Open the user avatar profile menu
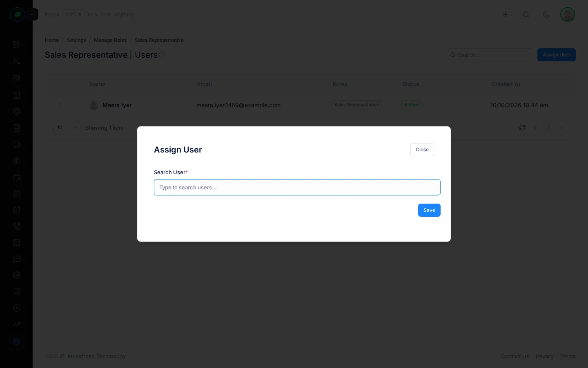The image size is (588, 368). coord(568,14)
